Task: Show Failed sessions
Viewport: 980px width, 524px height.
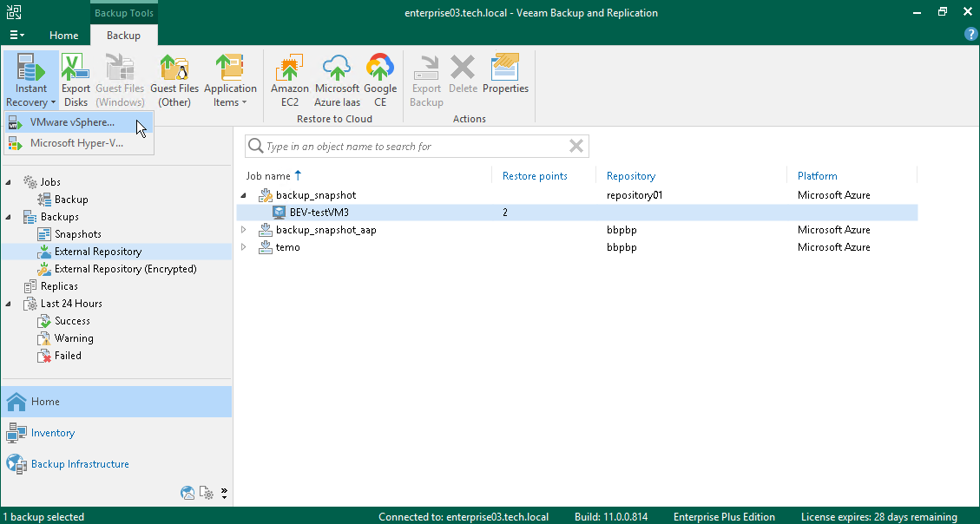Action: (68, 356)
